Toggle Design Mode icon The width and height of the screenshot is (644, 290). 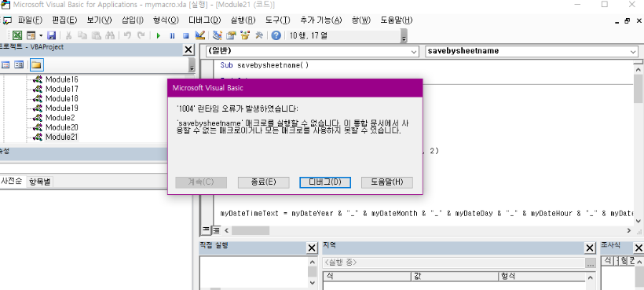pos(199,35)
